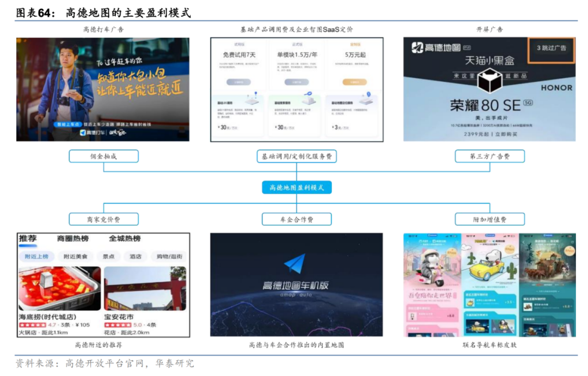Screen dimensions: 588x376
Task: Select the 酒店 filter chip
Action: point(135,256)
